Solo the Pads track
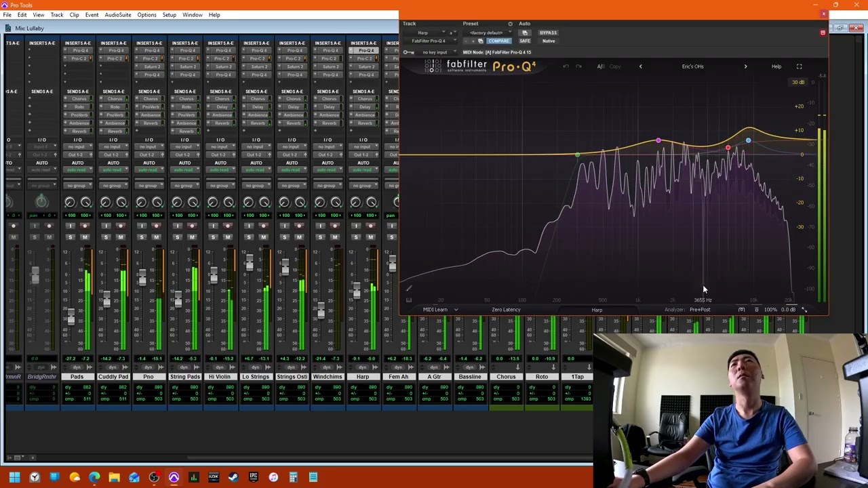The width and height of the screenshot is (868, 488). pyautogui.click(x=70, y=237)
